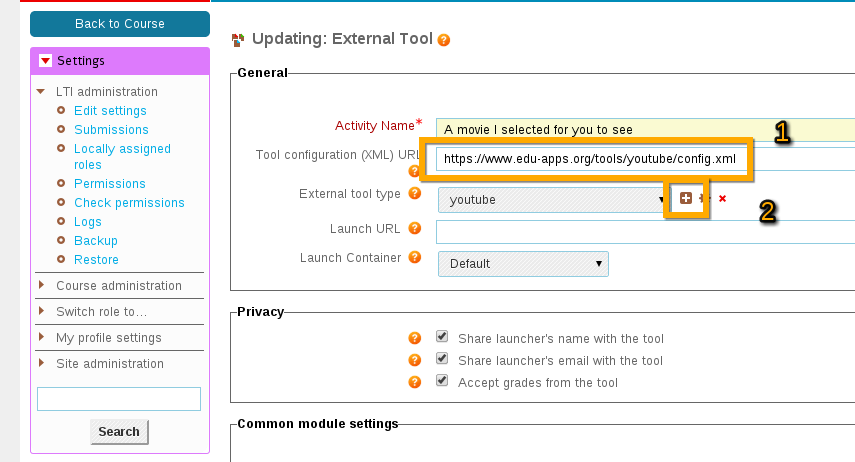855x462 pixels.
Task: Expand Course administration in the Settings tree
Action: pyautogui.click(x=119, y=285)
